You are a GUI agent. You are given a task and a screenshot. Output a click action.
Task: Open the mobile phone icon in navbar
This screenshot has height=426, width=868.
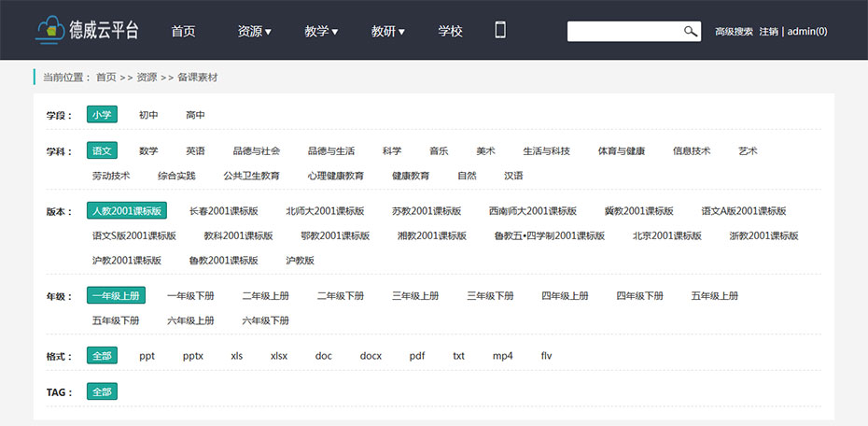point(500,31)
